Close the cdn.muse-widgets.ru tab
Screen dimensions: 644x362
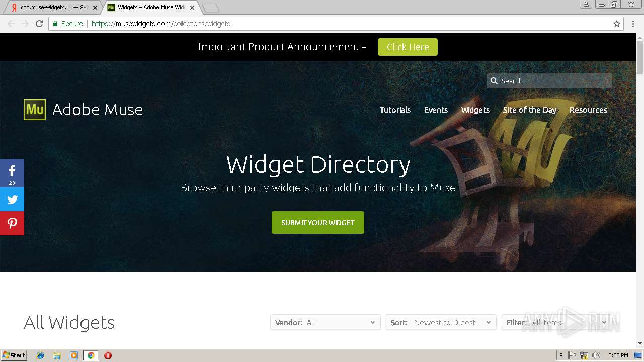pos(95,8)
